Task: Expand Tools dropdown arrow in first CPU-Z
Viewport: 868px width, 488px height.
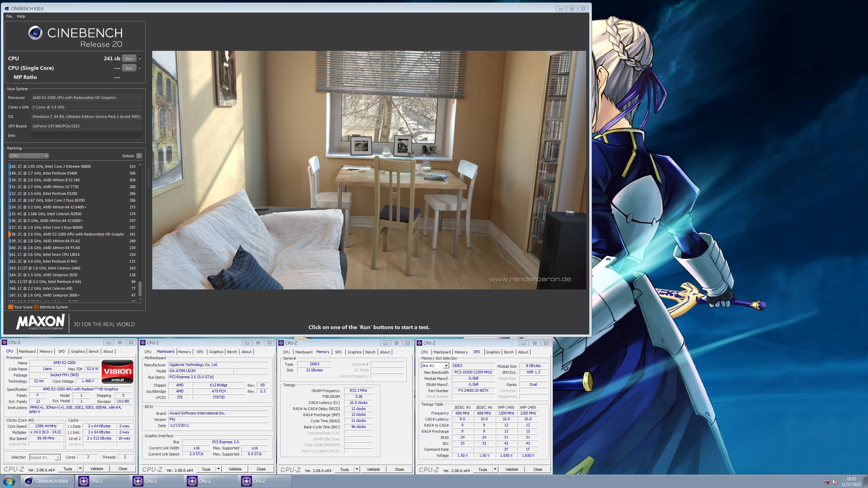Action: 80,469
